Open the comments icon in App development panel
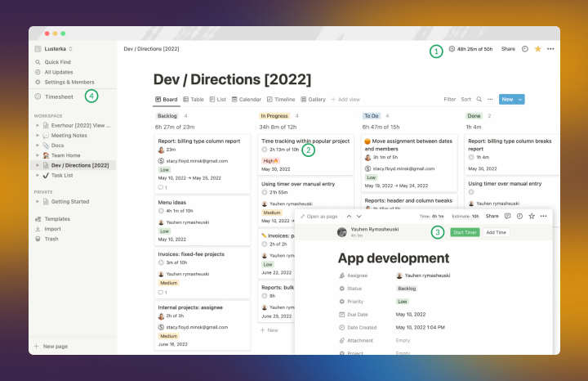This screenshot has width=588, height=381. (x=507, y=216)
